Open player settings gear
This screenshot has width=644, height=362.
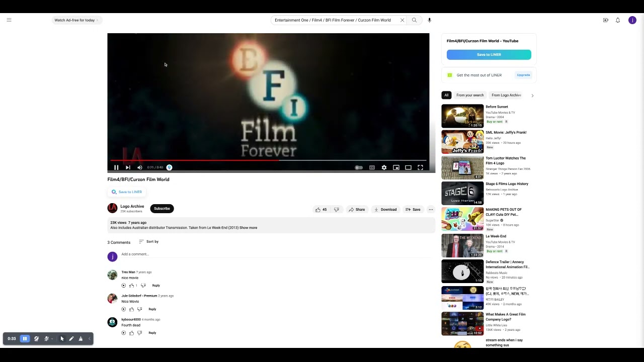tap(384, 167)
